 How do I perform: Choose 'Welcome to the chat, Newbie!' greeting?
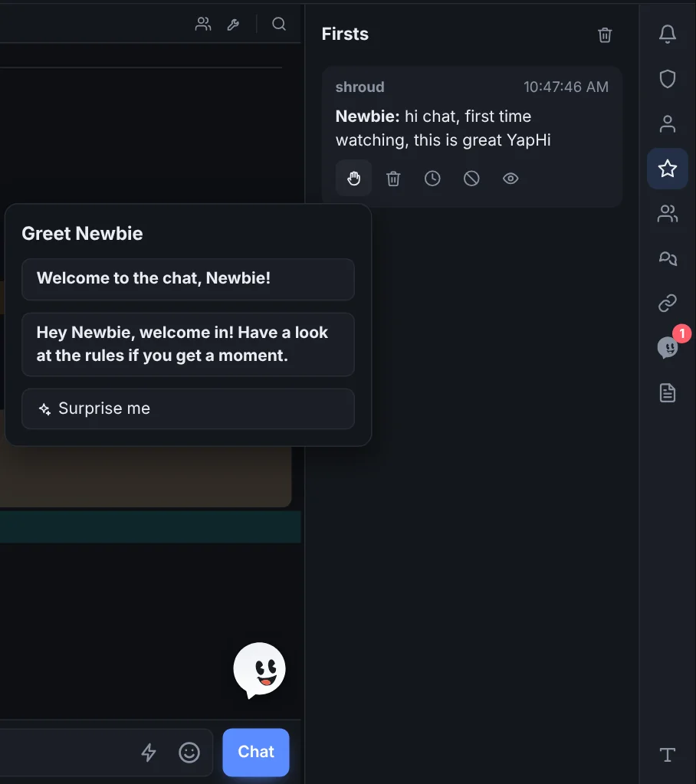coord(188,279)
